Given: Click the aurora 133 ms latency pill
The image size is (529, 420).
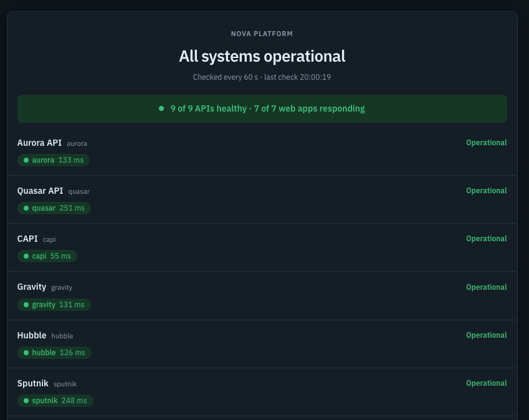Looking at the screenshot, I should [54, 160].
